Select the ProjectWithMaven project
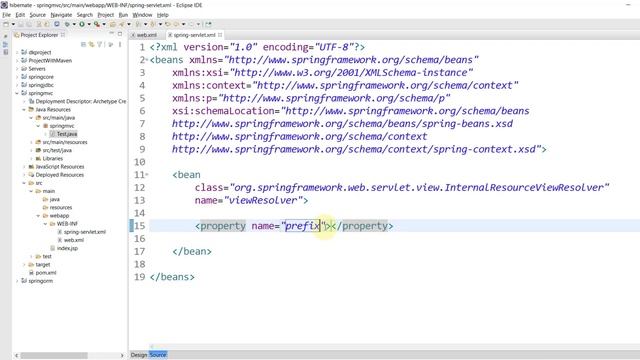 tap(50, 60)
